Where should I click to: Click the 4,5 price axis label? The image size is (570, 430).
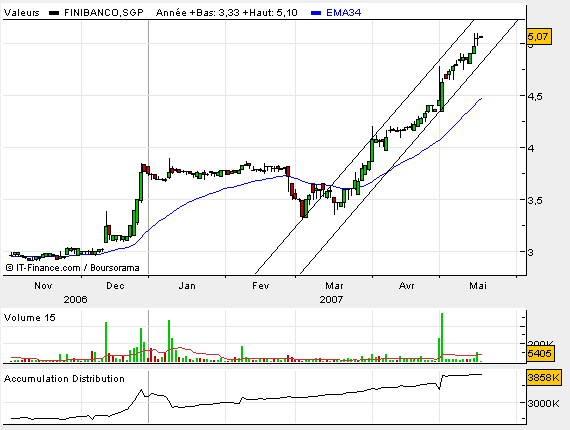(x=535, y=96)
